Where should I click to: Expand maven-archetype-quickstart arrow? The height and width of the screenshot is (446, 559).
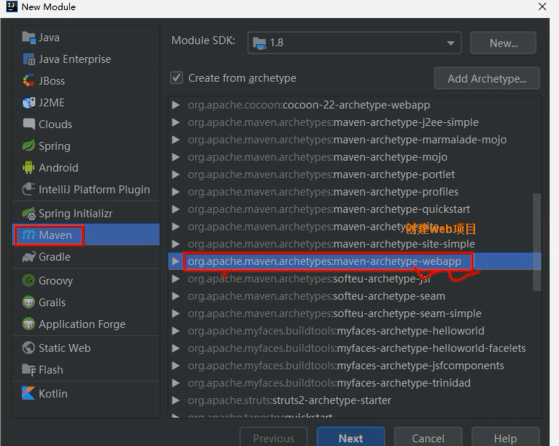click(175, 209)
